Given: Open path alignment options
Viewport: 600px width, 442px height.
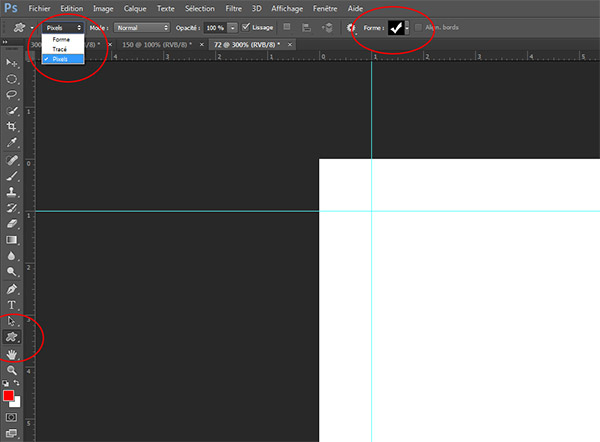Looking at the screenshot, I should click(307, 28).
